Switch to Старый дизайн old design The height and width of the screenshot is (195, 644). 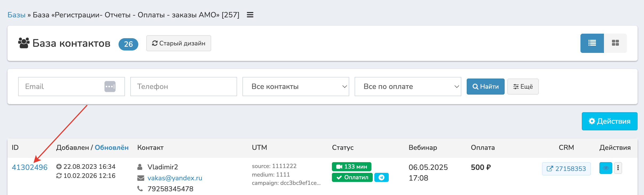pyautogui.click(x=179, y=43)
